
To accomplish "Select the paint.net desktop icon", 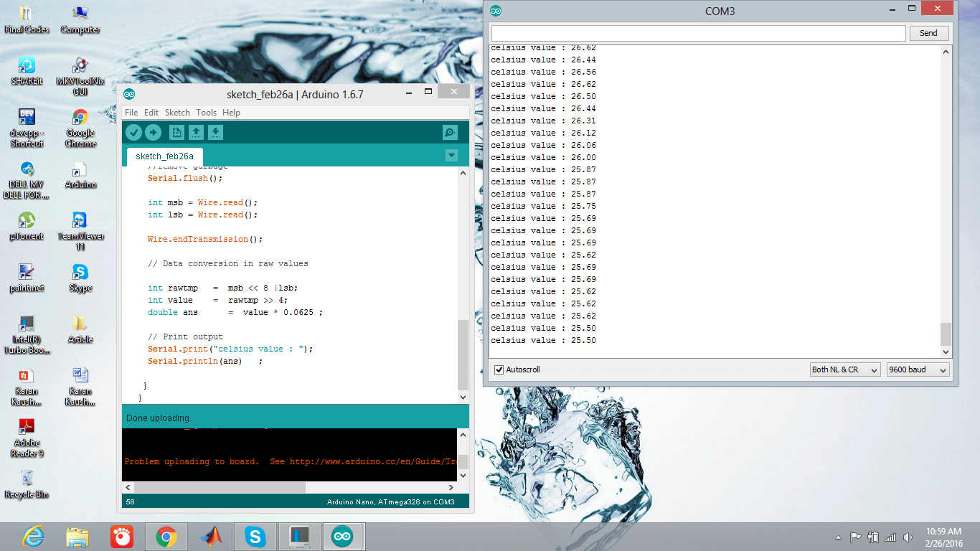I will [x=27, y=278].
